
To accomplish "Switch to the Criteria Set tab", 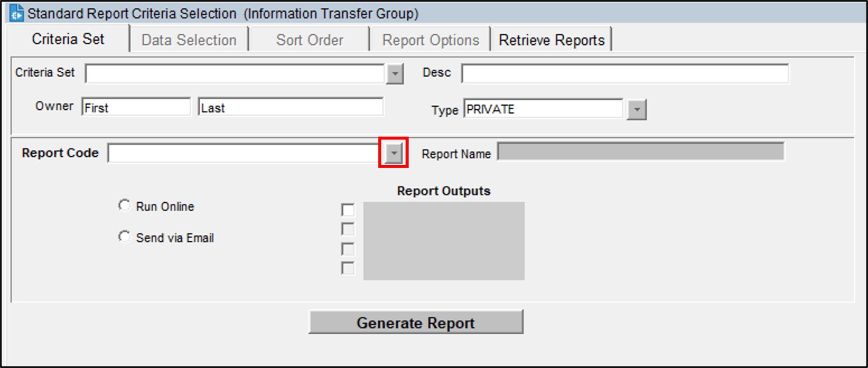I will click(68, 39).
